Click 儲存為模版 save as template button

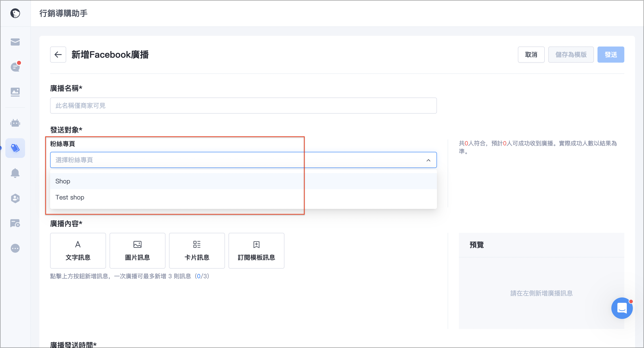[x=571, y=55]
